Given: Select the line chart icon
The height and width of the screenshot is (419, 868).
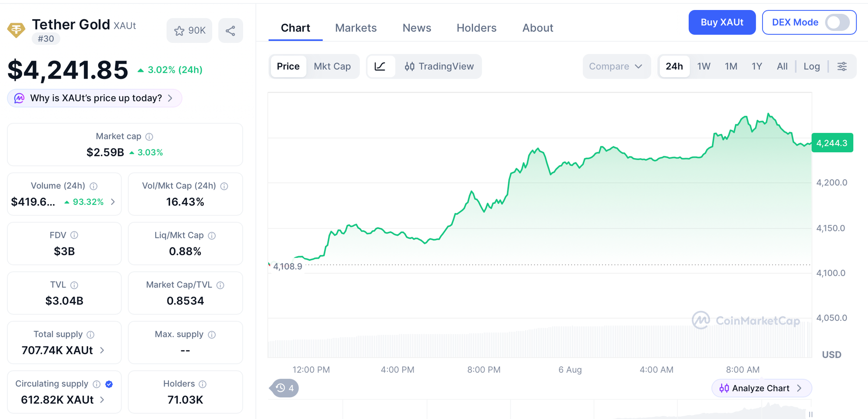Looking at the screenshot, I should point(380,66).
